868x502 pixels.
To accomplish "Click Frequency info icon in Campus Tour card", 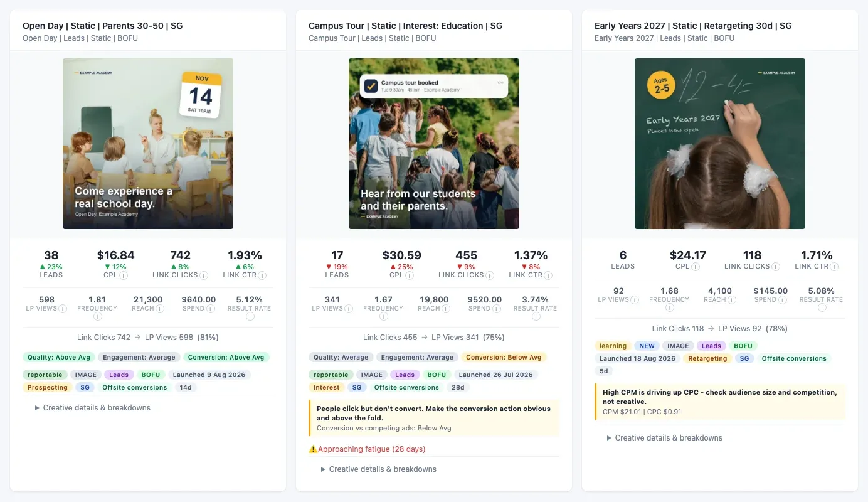I will tap(383, 317).
